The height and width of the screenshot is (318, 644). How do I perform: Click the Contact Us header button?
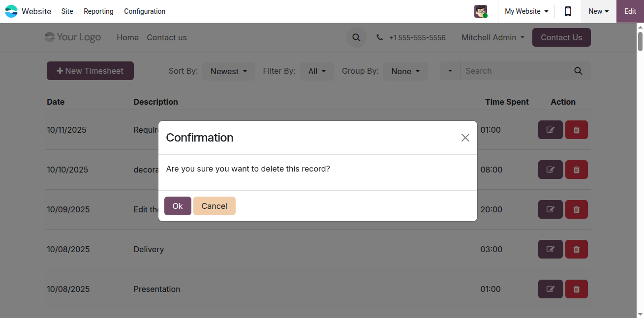[561, 37]
